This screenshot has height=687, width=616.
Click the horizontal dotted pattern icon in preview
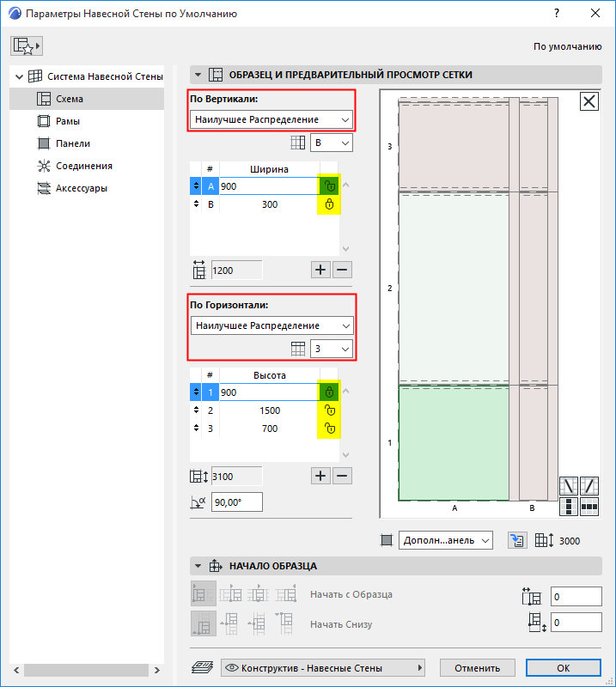pos(589,507)
